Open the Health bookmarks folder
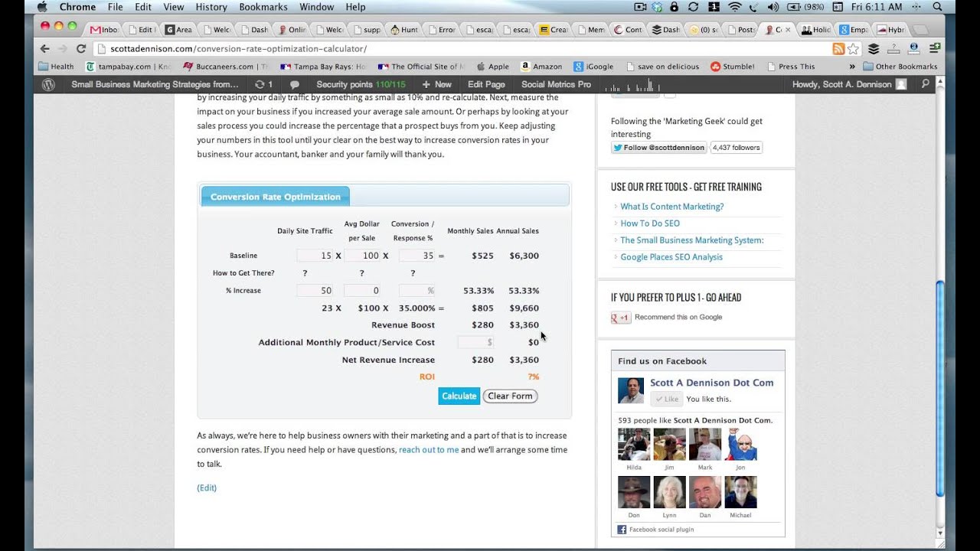The width and height of the screenshot is (980, 551). tap(56, 67)
